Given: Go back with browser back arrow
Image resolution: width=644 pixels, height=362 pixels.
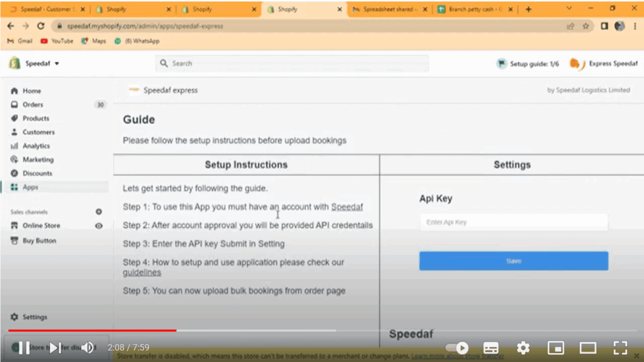Looking at the screenshot, I should 11,26.
